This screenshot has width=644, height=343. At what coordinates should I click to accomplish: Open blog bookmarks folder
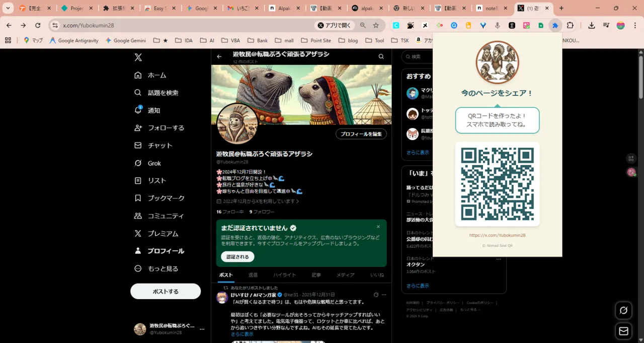(348, 40)
